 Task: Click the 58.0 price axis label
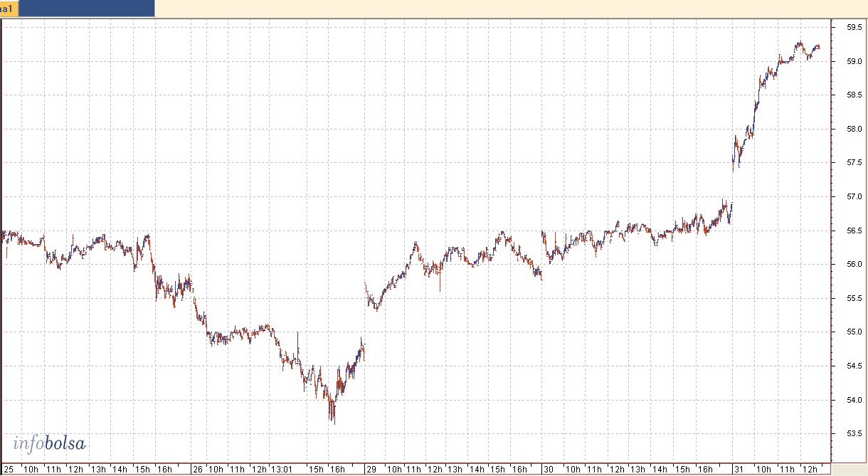[854, 129]
